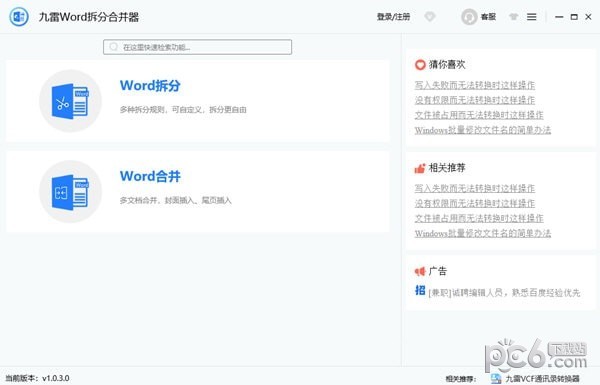Open 没有权限 link under 猜你喜欢
Viewport: 600px width, 385px height.
coord(475,100)
